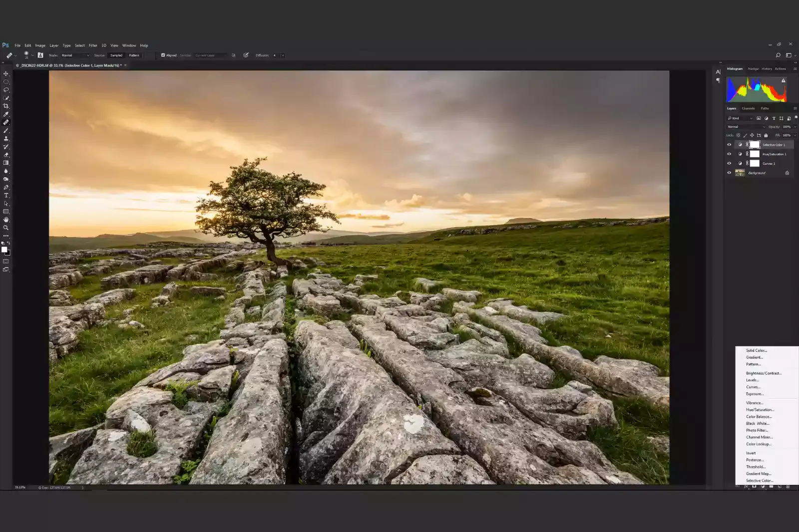Select the Gradient tool
The image size is (799, 532).
[x=6, y=163]
